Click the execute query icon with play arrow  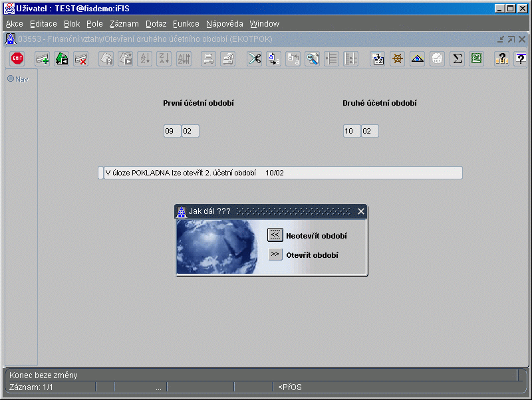tap(126, 59)
